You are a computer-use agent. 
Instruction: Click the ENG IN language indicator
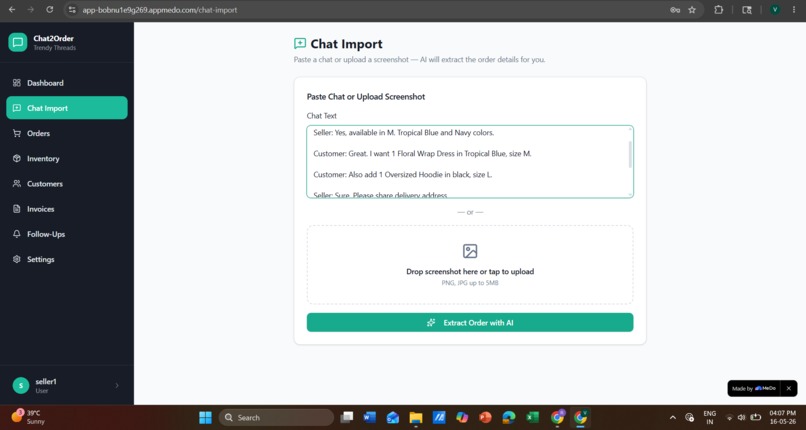[710, 418]
